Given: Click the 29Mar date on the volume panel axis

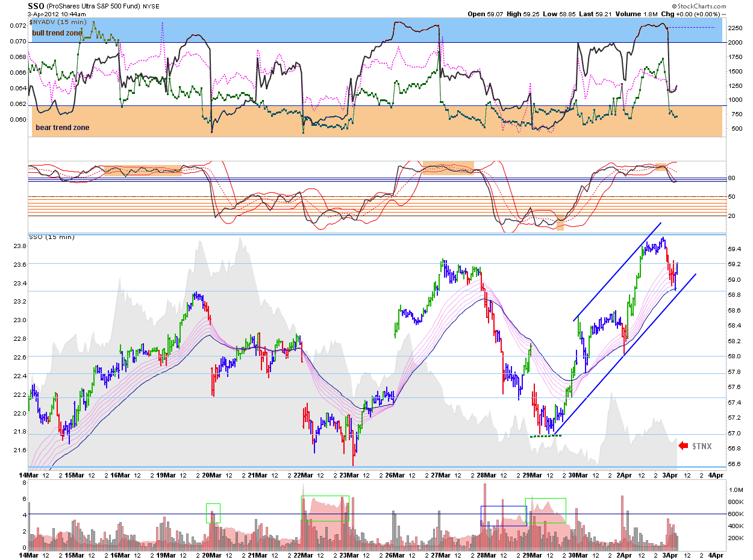Looking at the screenshot, I should (x=533, y=555).
